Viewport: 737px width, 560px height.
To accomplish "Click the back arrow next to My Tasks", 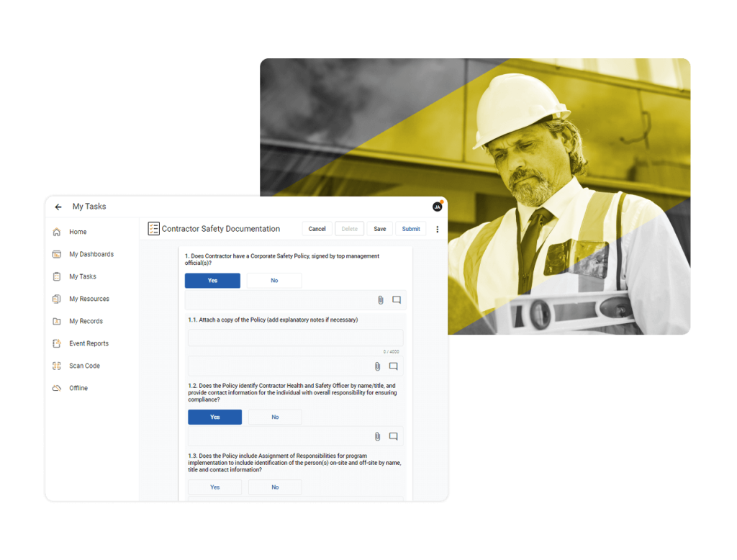I will coord(58,207).
